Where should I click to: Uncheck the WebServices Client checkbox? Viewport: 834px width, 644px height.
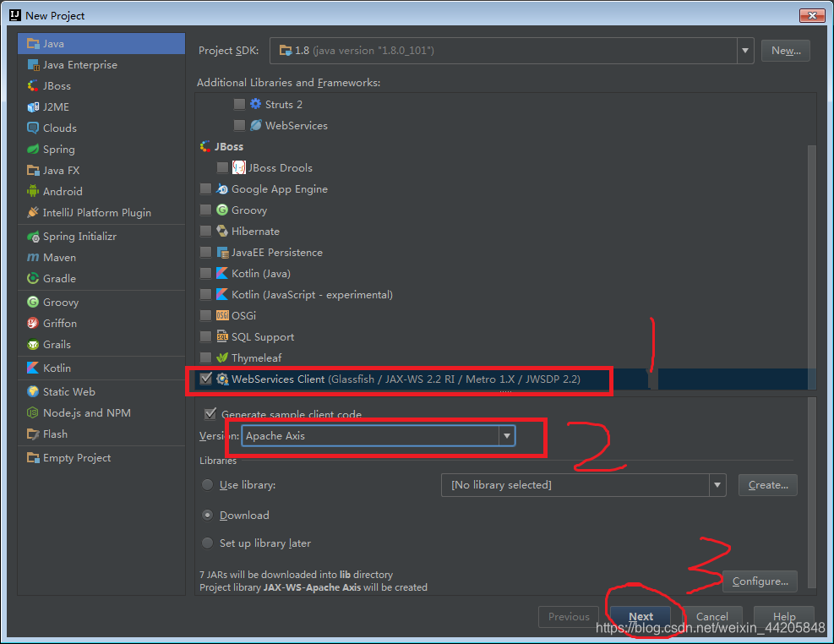click(x=206, y=379)
